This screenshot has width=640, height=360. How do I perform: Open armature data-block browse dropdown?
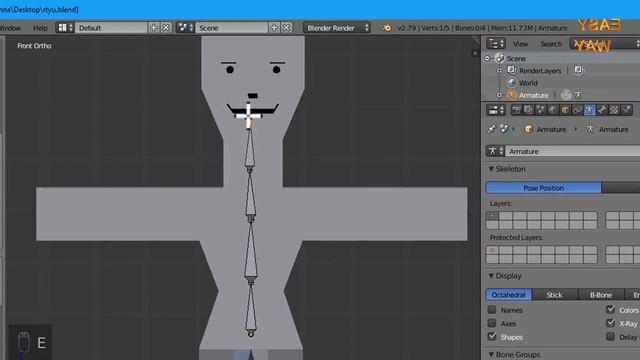496,151
